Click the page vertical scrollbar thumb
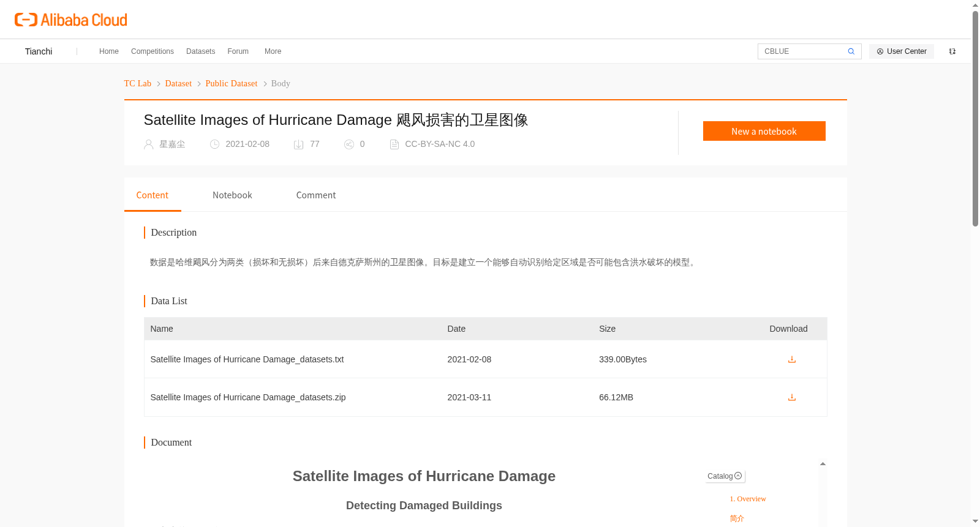This screenshot has width=980, height=527. pos(975,119)
